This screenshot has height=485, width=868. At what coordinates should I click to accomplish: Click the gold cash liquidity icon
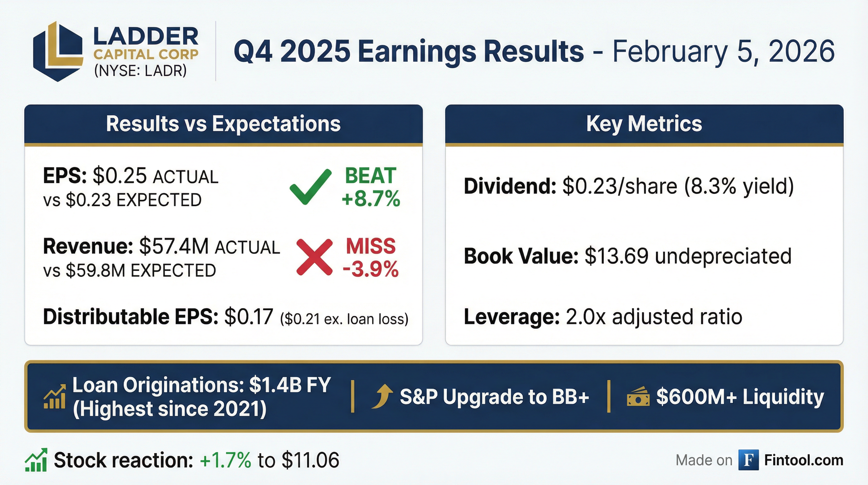tap(638, 396)
